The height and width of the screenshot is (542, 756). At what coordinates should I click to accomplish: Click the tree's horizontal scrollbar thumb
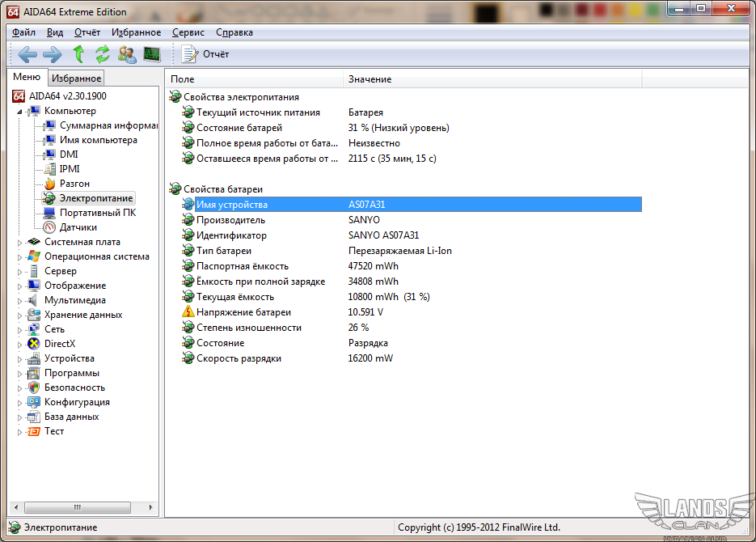pyautogui.click(x=78, y=507)
